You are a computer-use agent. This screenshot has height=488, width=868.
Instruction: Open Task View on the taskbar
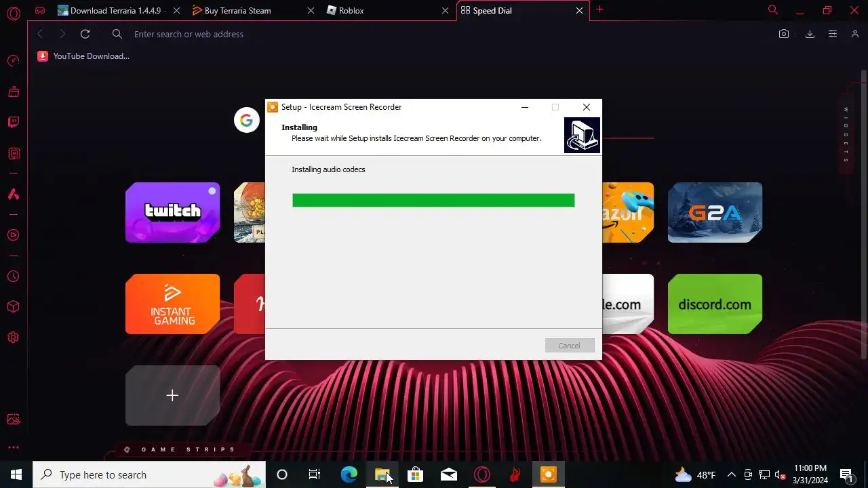(x=315, y=474)
